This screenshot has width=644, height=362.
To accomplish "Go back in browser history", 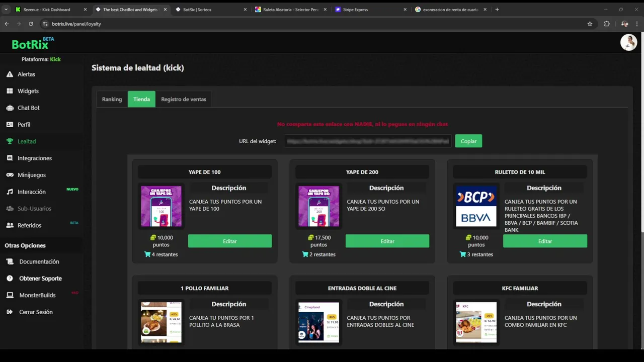I will 7,24.
